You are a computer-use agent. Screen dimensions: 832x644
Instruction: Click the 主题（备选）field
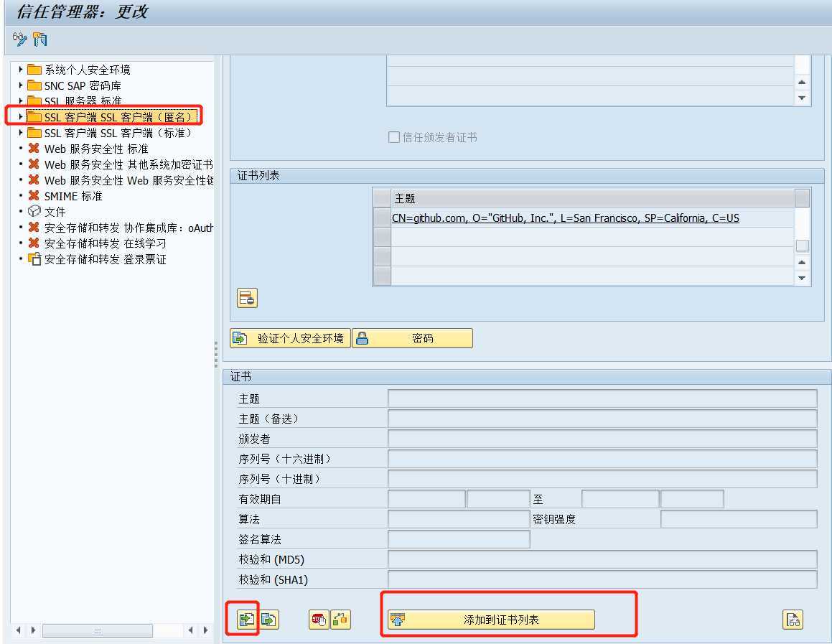tap(602, 419)
